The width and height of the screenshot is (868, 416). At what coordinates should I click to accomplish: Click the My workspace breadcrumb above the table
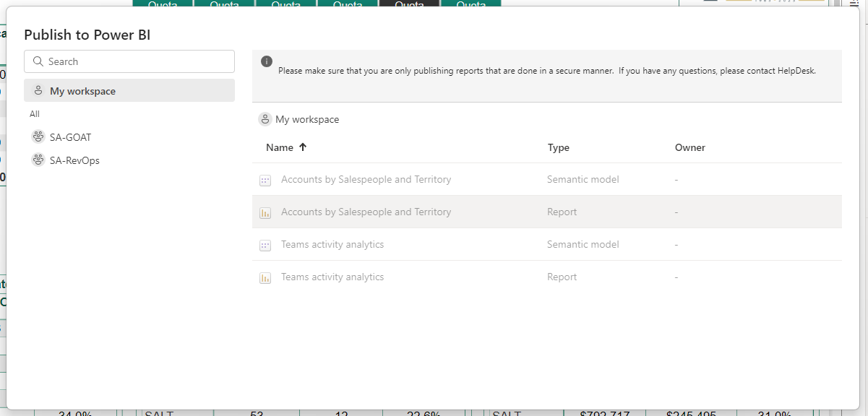click(x=307, y=119)
